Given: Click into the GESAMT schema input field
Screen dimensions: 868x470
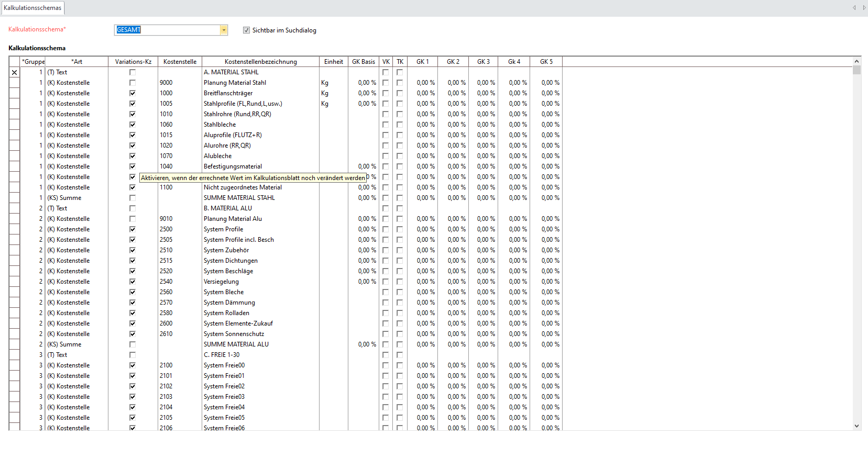Looking at the screenshot, I should coord(168,30).
